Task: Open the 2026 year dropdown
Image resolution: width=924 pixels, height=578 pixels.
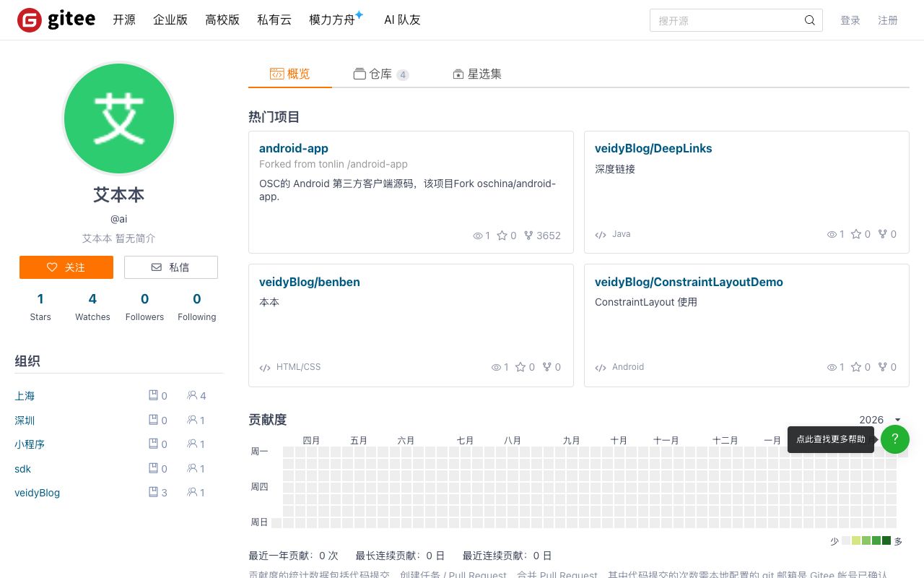Action: point(880,420)
